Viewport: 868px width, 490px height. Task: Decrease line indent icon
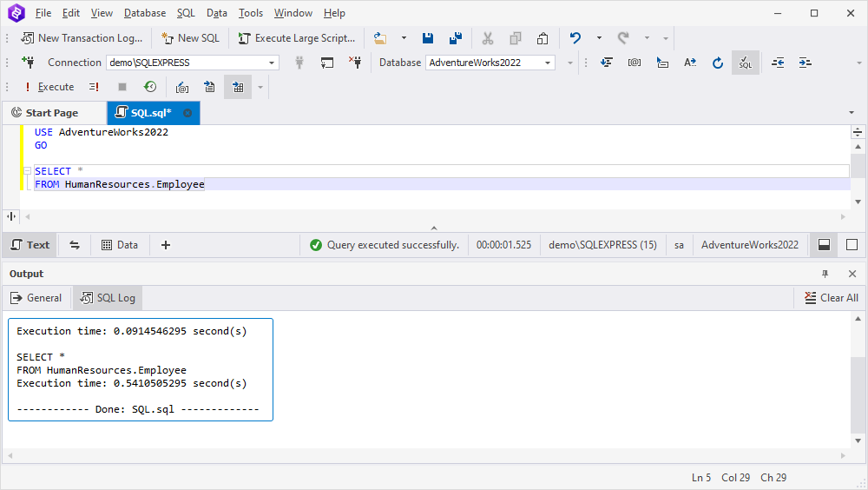(778, 63)
